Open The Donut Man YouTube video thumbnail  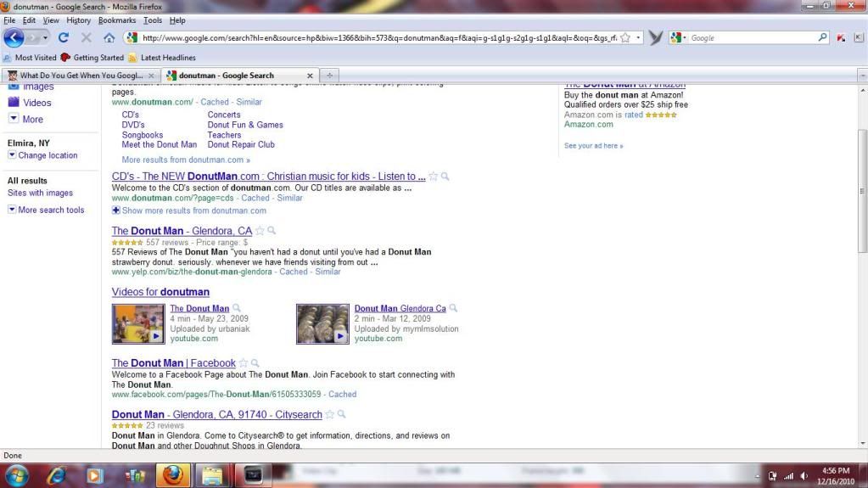click(x=137, y=323)
